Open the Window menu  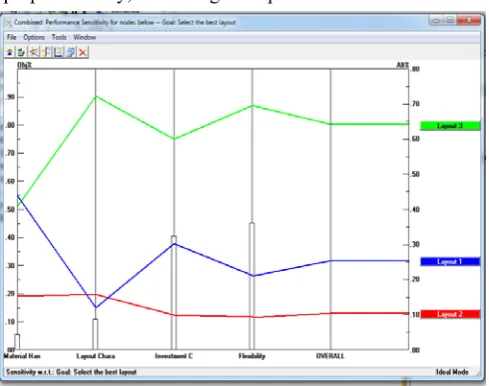point(85,37)
